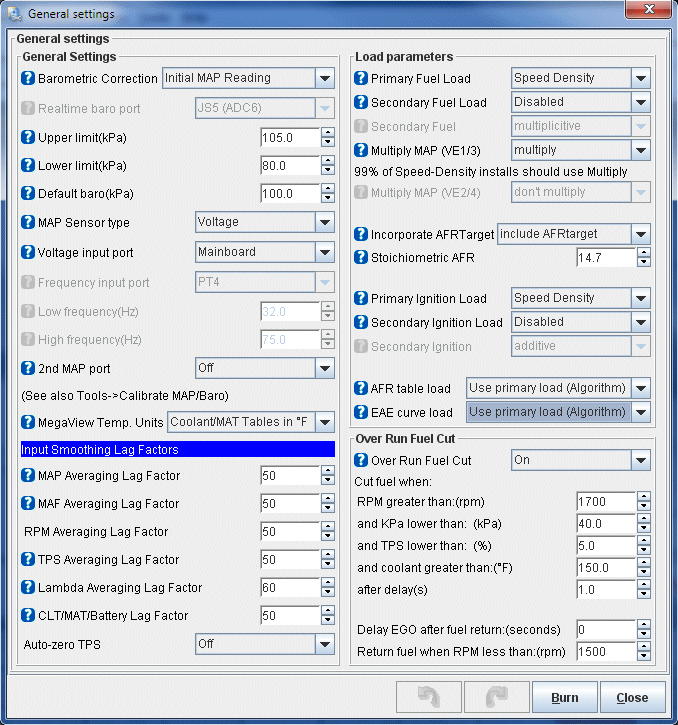Open help for Upper limit(kPa)
Viewport: 678px width, 725px height.
click(x=28, y=137)
